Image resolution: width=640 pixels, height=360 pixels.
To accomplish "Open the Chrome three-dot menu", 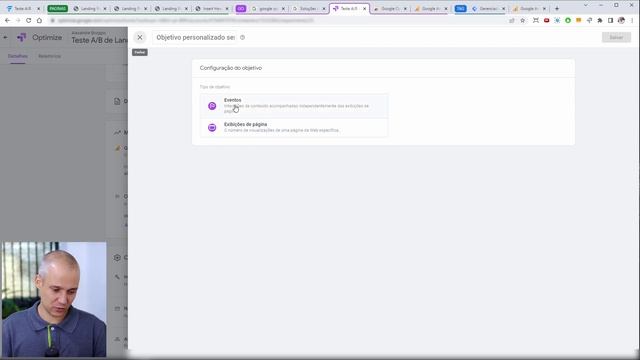I will click(632, 20).
